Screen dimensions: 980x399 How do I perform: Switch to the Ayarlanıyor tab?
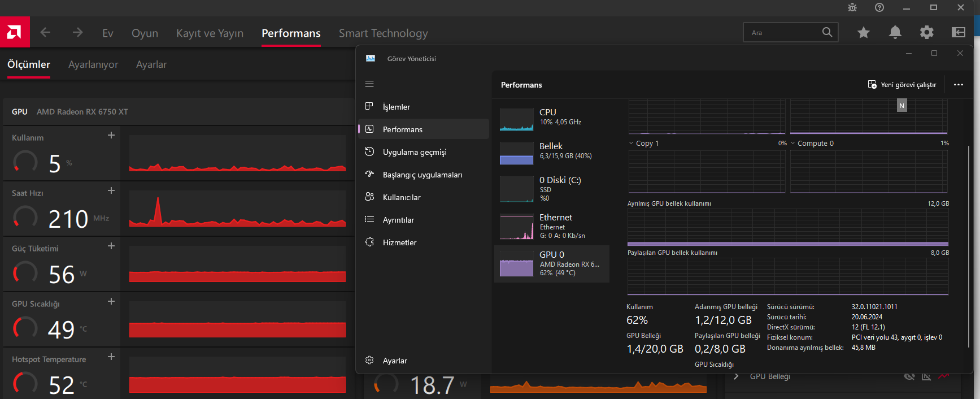coord(93,64)
